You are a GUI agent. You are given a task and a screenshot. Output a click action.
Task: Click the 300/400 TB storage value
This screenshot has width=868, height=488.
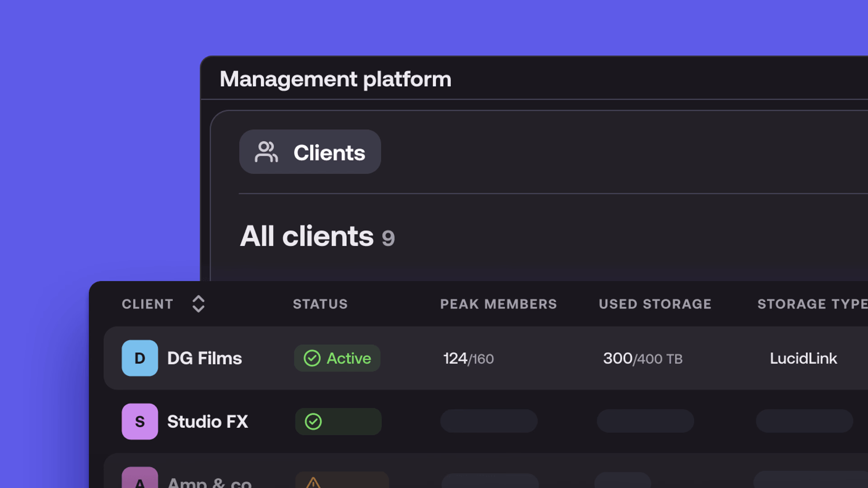(643, 358)
